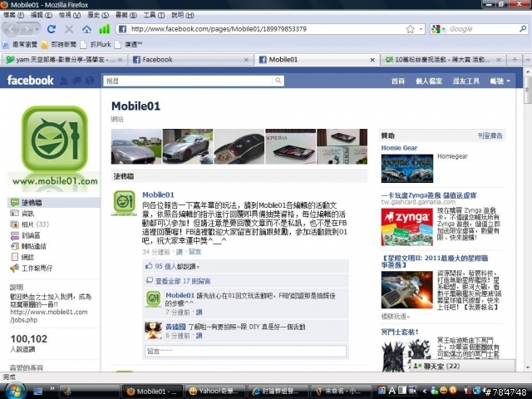The width and height of the screenshot is (532, 399).
Task: Open the tab list dropdown at the tab bar end
Action: coord(528,60)
